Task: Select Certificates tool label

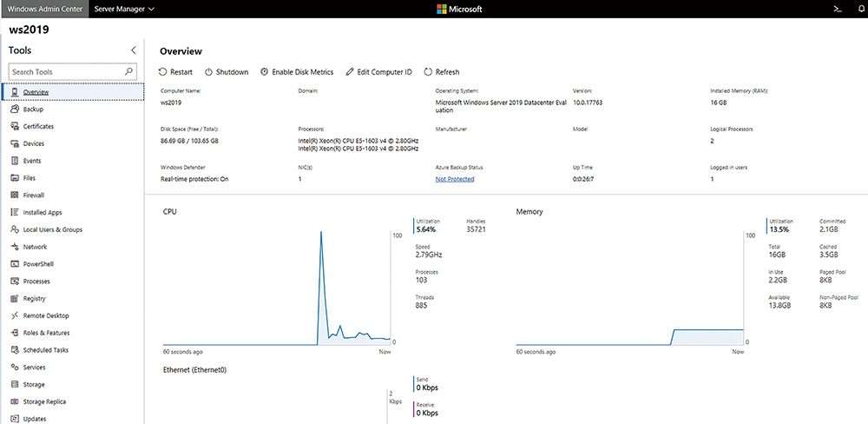Action: (x=38, y=126)
